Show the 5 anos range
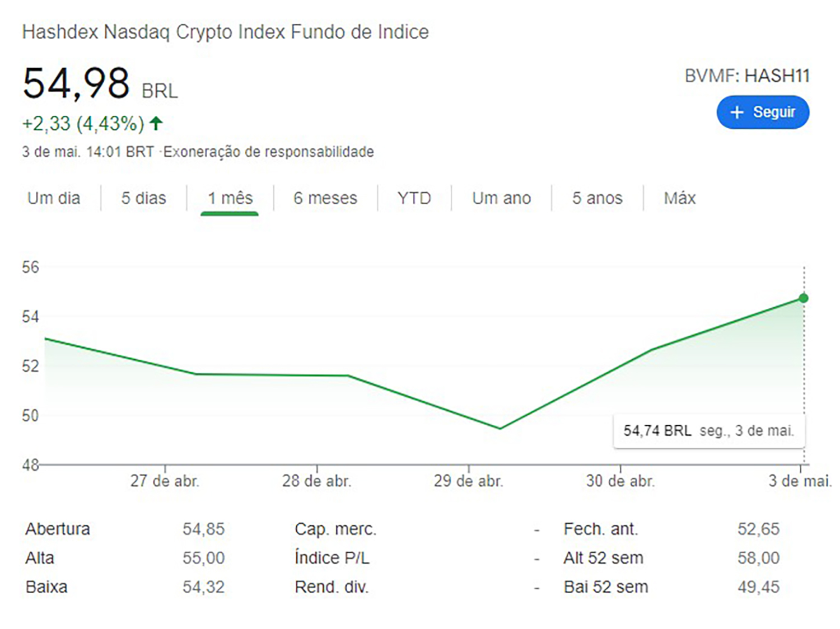 (597, 198)
